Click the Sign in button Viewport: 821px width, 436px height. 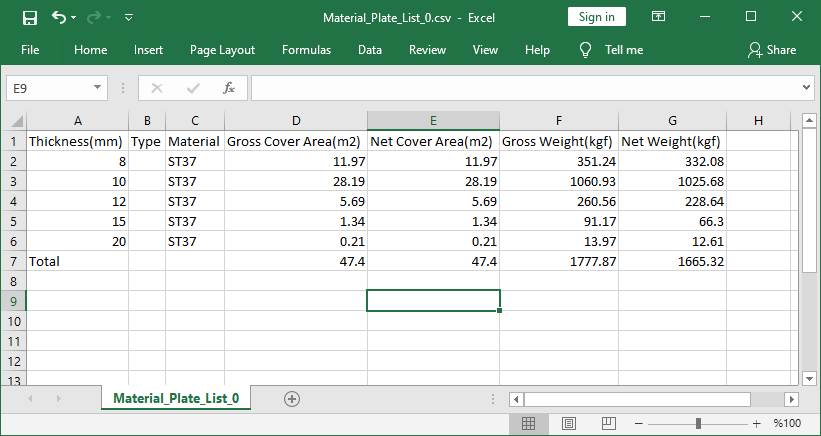click(x=597, y=16)
